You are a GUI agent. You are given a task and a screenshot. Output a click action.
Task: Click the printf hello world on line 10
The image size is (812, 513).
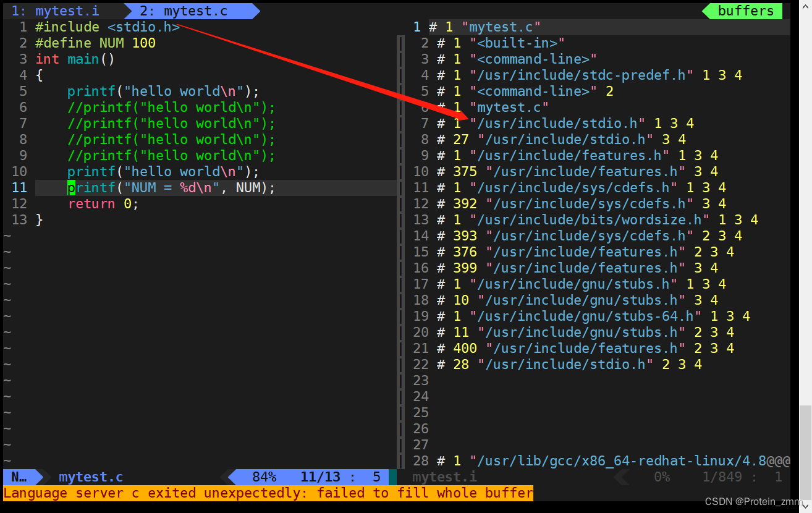[164, 172]
